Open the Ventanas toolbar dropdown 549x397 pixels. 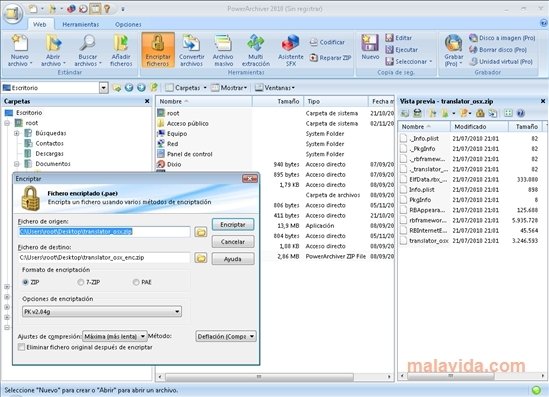point(274,88)
